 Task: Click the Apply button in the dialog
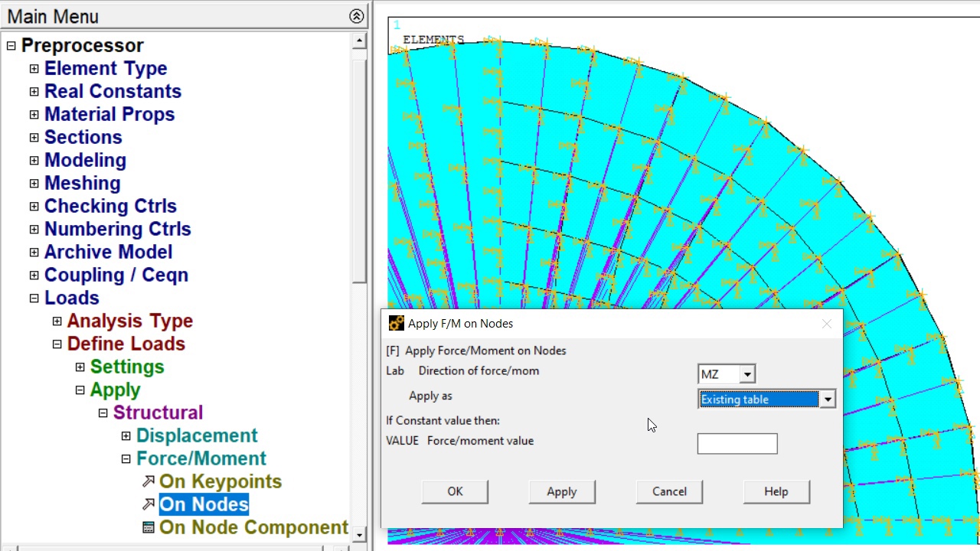coord(562,491)
